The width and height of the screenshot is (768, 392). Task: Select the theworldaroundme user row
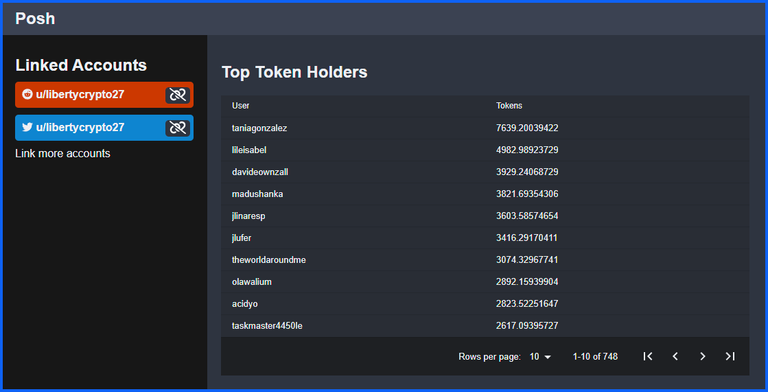coord(485,260)
